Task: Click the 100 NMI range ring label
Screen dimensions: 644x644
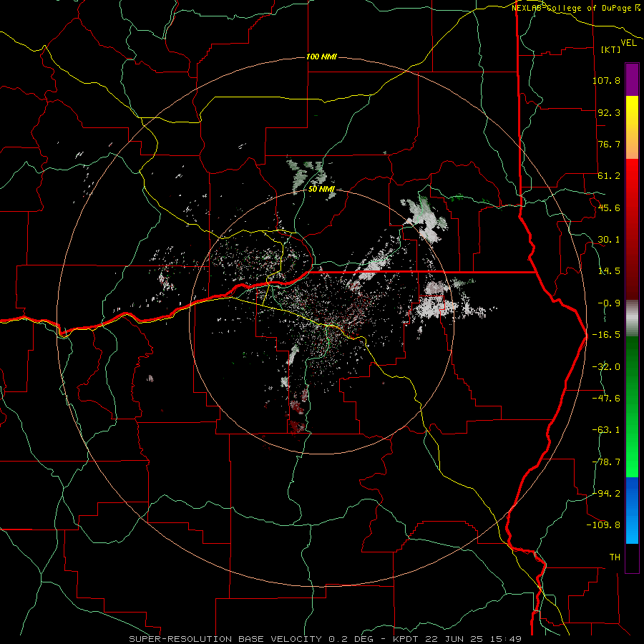Action: [x=321, y=57]
